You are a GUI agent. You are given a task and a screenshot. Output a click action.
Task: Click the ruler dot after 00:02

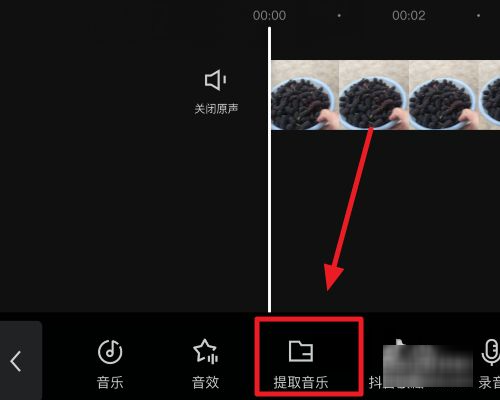click(478, 15)
